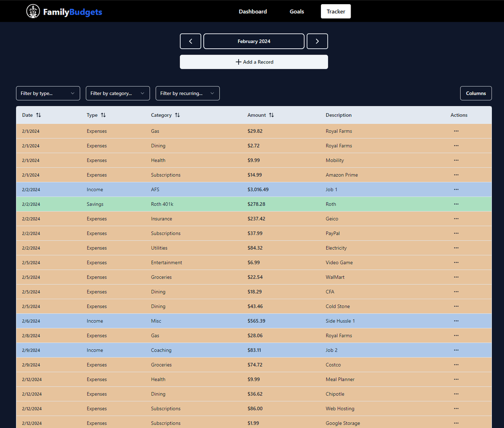The width and height of the screenshot is (504, 428).
Task: Open actions menu for Geico row
Action: 456,219
